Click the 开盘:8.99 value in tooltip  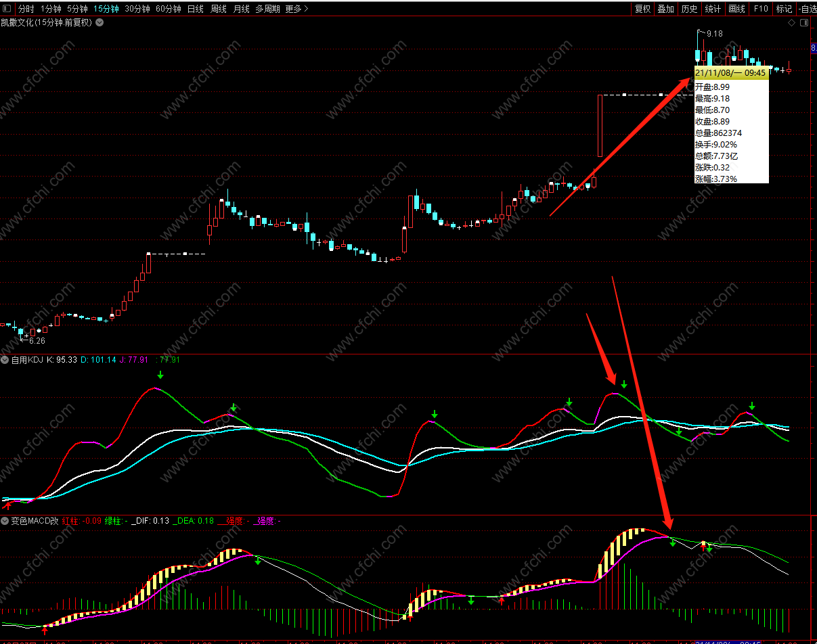(712, 87)
